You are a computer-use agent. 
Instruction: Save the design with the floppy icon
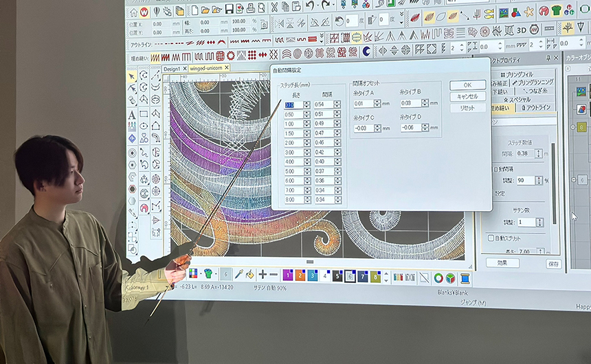pos(229,9)
